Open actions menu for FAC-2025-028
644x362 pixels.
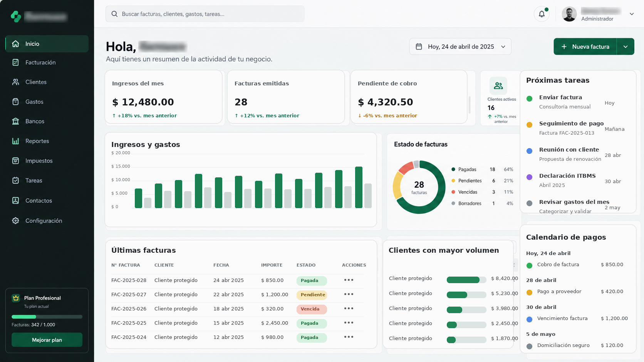pyautogui.click(x=349, y=280)
